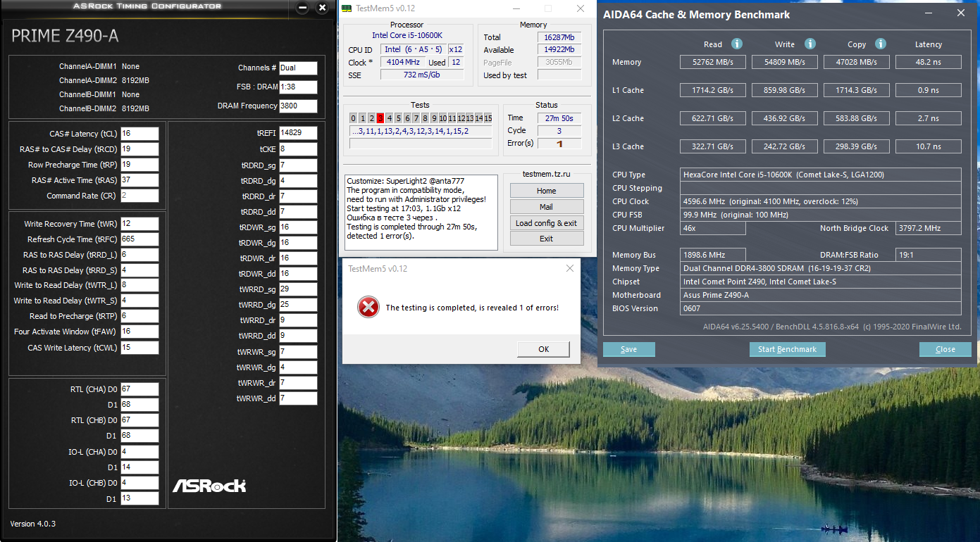Click the info icon next to Copy
Image resolution: width=980 pixels, height=542 pixels.
tap(881, 44)
